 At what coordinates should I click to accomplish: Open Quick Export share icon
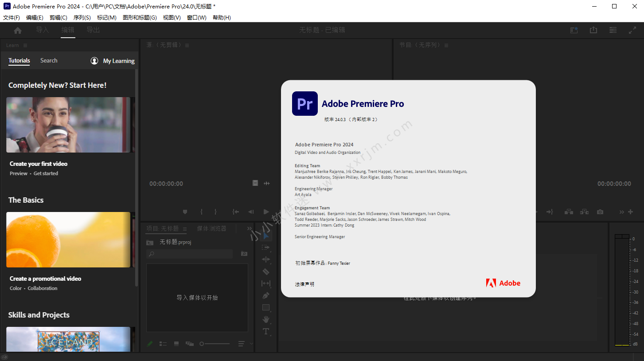coord(593,30)
